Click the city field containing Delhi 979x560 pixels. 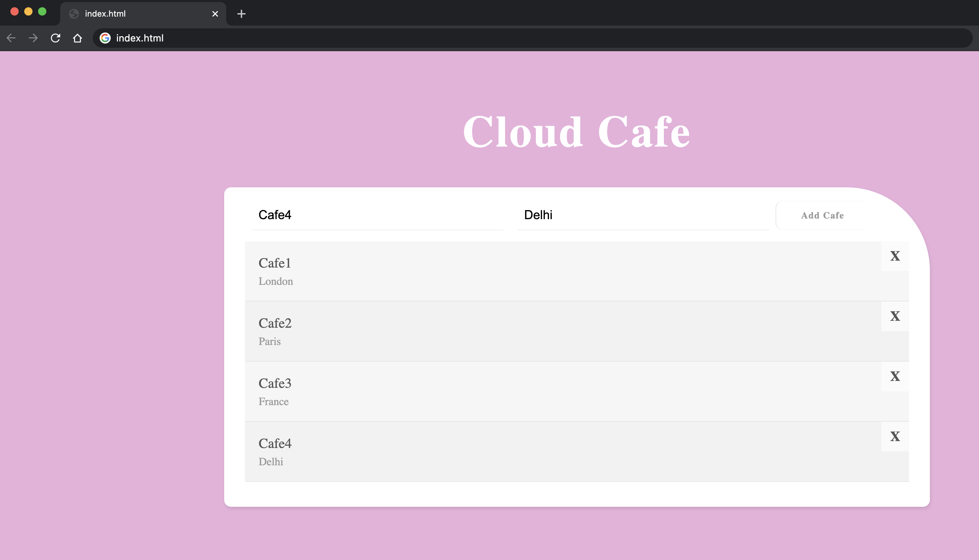point(643,215)
